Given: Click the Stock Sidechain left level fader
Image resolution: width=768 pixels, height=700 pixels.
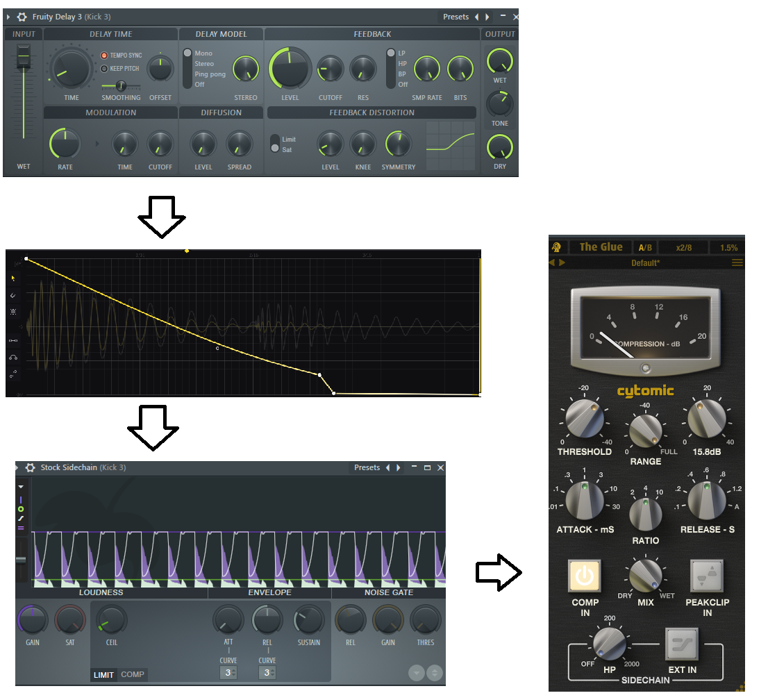Looking at the screenshot, I should (x=21, y=560).
